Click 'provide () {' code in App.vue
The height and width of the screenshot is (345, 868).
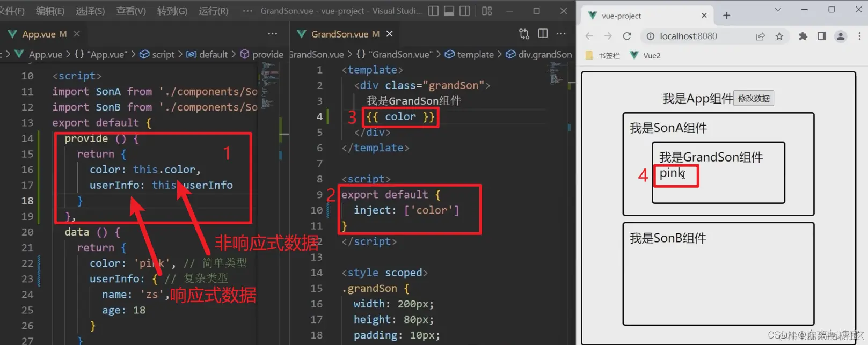pyautogui.click(x=101, y=138)
